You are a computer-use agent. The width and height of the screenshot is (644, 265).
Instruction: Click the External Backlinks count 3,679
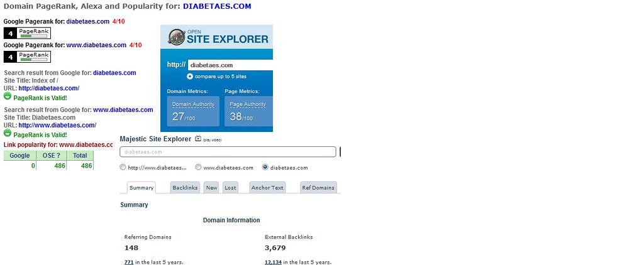pyautogui.click(x=275, y=248)
